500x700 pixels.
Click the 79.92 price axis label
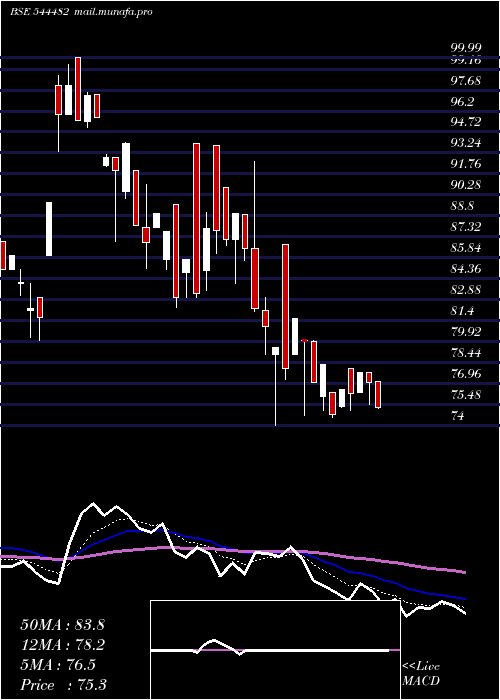[x=466, y=332]
